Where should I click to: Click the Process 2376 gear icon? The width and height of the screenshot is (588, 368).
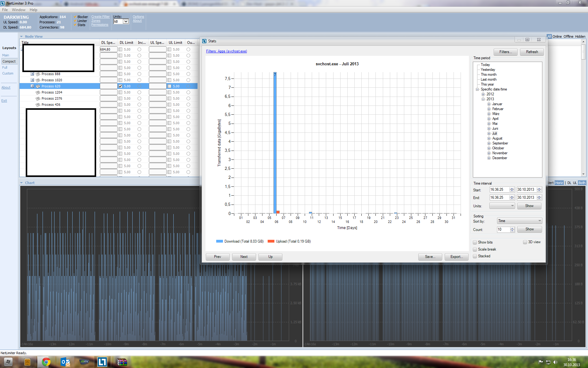pos(38,98)
